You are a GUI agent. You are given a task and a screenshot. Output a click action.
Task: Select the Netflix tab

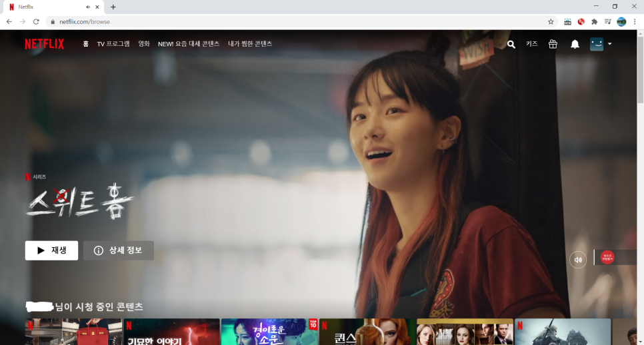pyautogui.click(x=52, y=7)
